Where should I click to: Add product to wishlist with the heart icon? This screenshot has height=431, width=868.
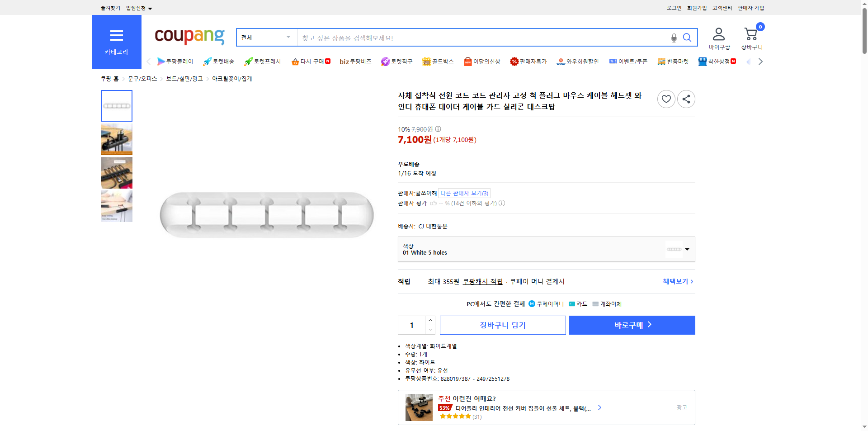click(666, 99)
